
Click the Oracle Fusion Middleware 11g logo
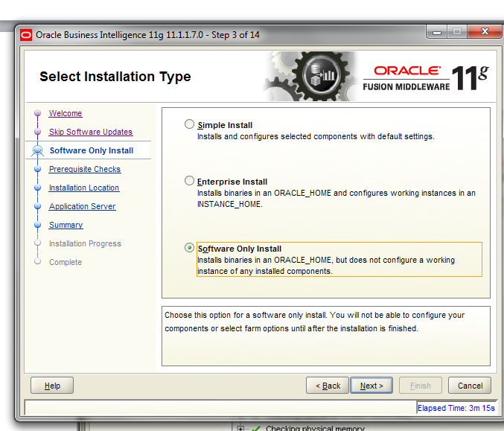pos(426,77)
